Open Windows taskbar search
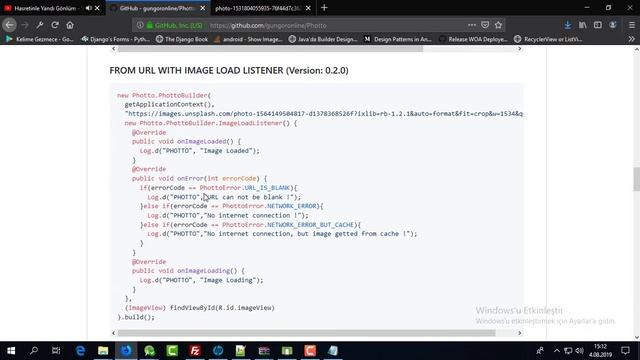Image resolution: width=640 pixels, height=360 pixels. pos(34,351)
